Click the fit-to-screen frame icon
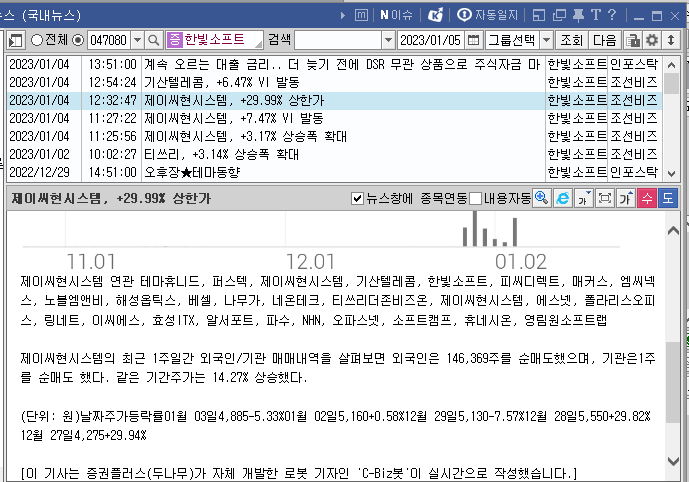The image size is (689, 482). [605, 198]
